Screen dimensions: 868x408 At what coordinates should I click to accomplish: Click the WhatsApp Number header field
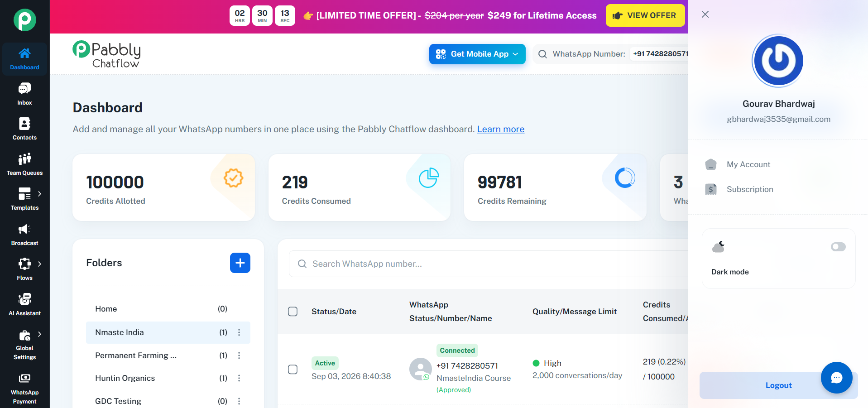point(611,54)
